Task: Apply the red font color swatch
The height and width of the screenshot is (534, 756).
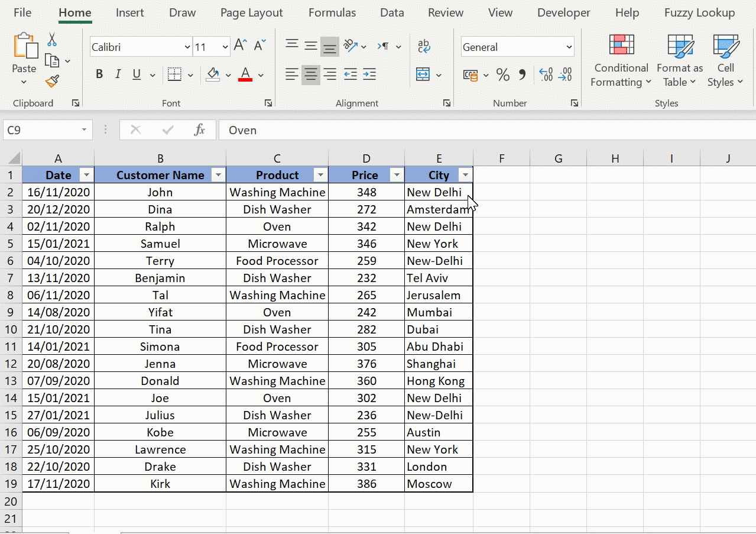Action: 245,75
